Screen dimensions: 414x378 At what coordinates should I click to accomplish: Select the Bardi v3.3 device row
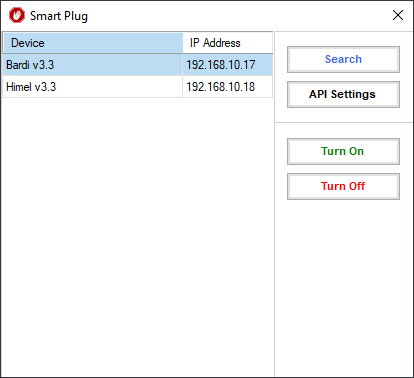(137, 65)
